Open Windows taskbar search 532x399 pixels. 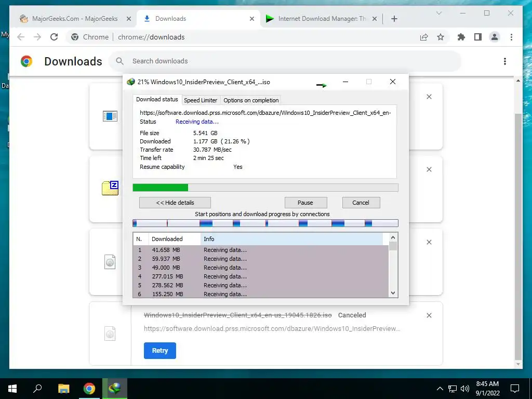[37, 389]
